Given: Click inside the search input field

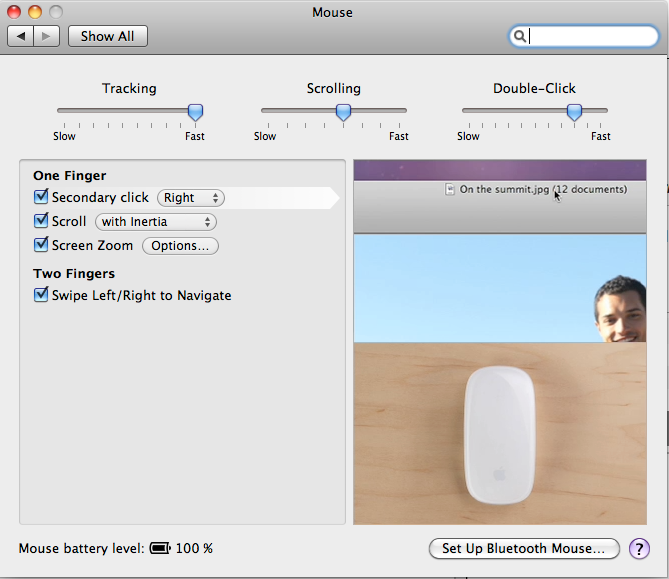Looking at the screenshot, I should point(590,36).
